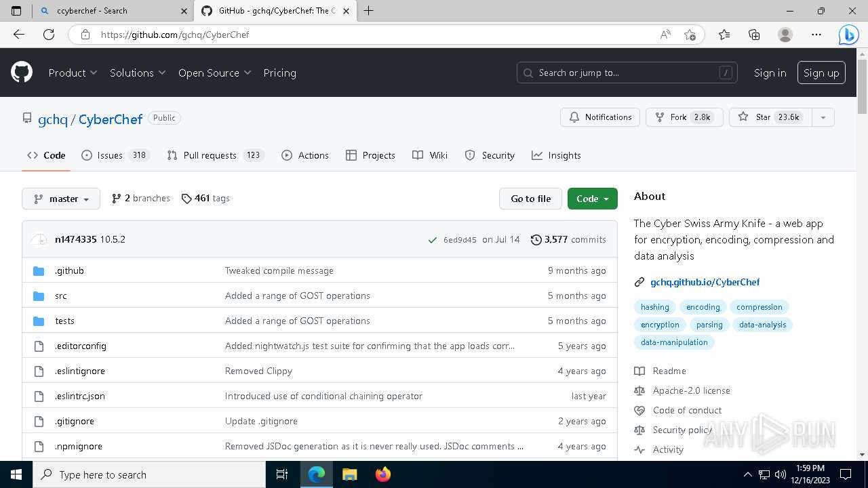Switch to the Pull requests tab

click(214, 155)
